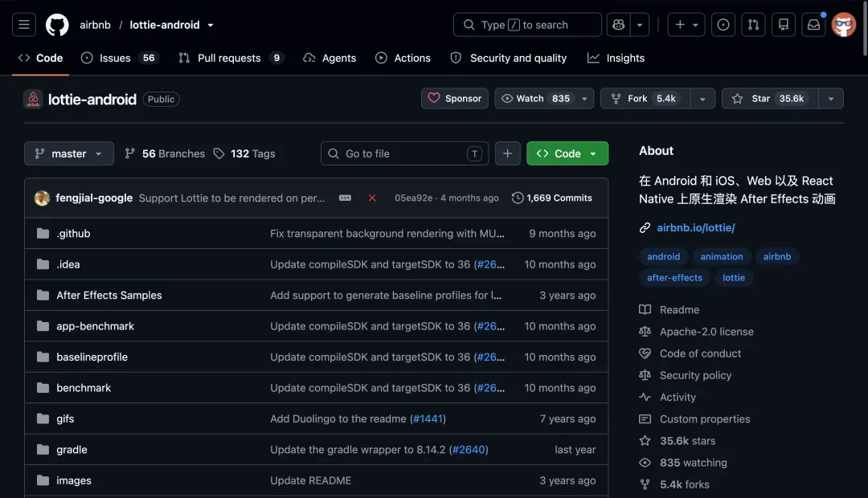
Task: Click the Go to file search field
Action: [404, 154]
